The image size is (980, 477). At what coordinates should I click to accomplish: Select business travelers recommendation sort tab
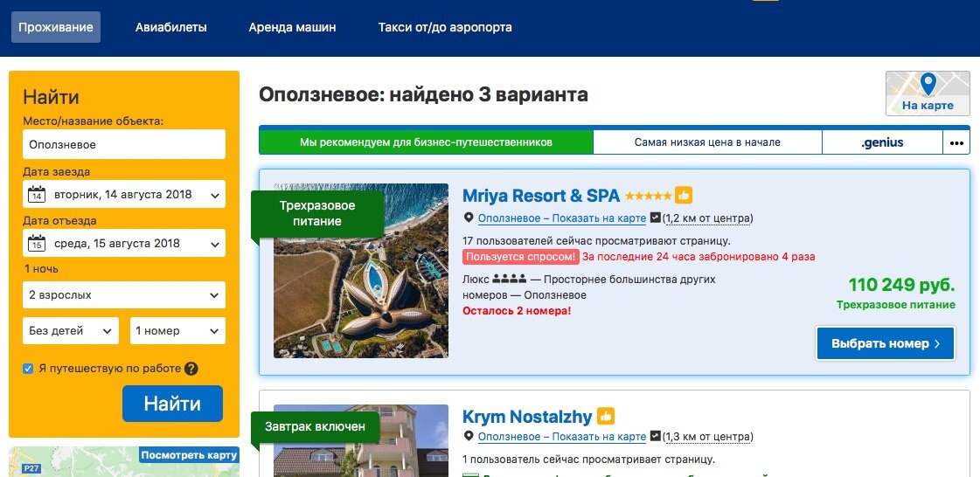click(x=426, y=142)
